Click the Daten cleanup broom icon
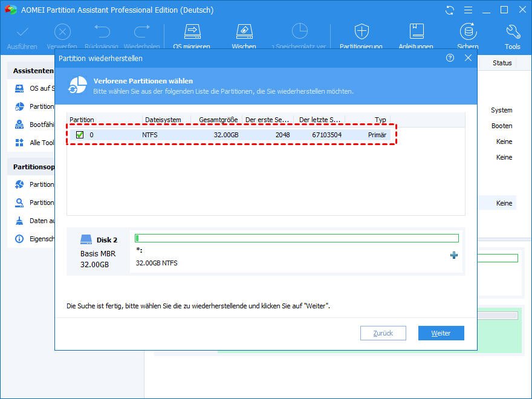The image size is (532, 399). point(19,221)
